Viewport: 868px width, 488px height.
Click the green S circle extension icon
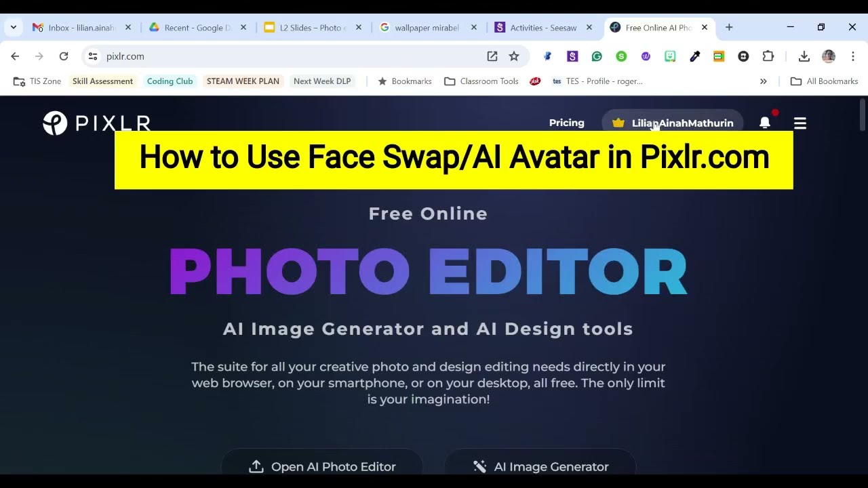click(621, 56)
